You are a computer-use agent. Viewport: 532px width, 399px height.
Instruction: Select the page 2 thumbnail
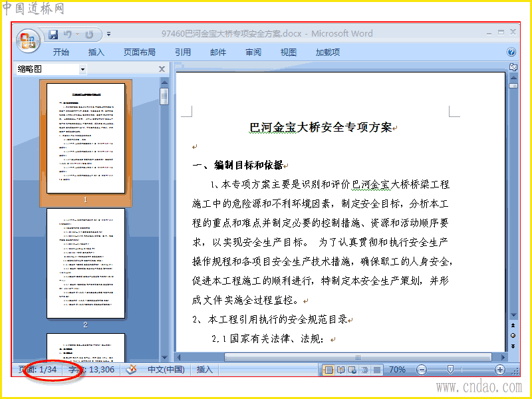click(x=86, y=263)
